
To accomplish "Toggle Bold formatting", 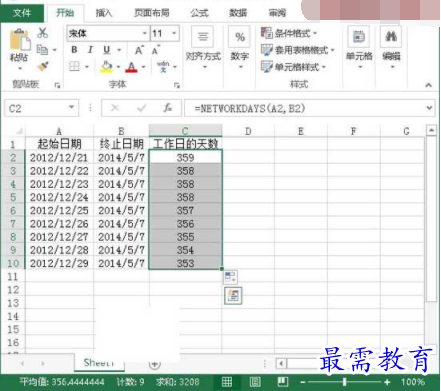I will click(x=74, y=50).
